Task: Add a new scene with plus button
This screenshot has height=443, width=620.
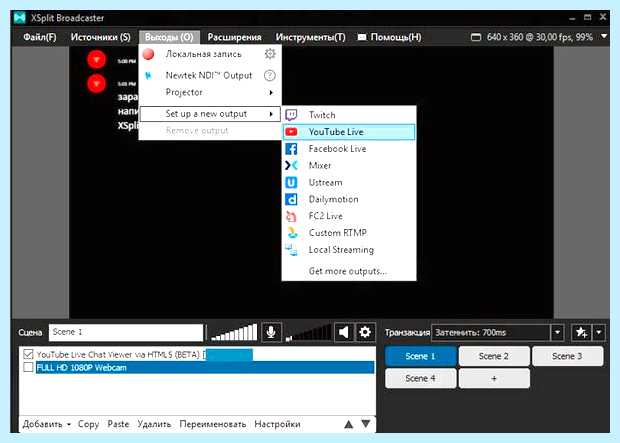Action: pyautogui.click(x=494, y=379)
